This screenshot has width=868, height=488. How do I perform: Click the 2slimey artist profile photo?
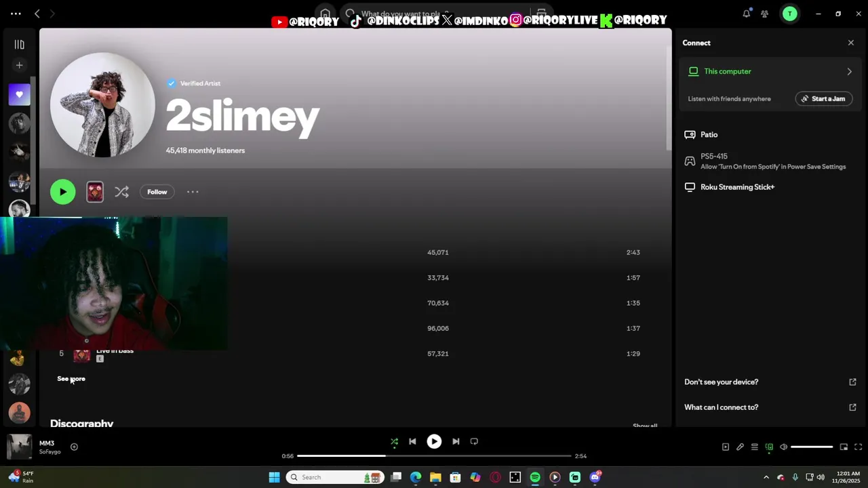pos(102,105)
